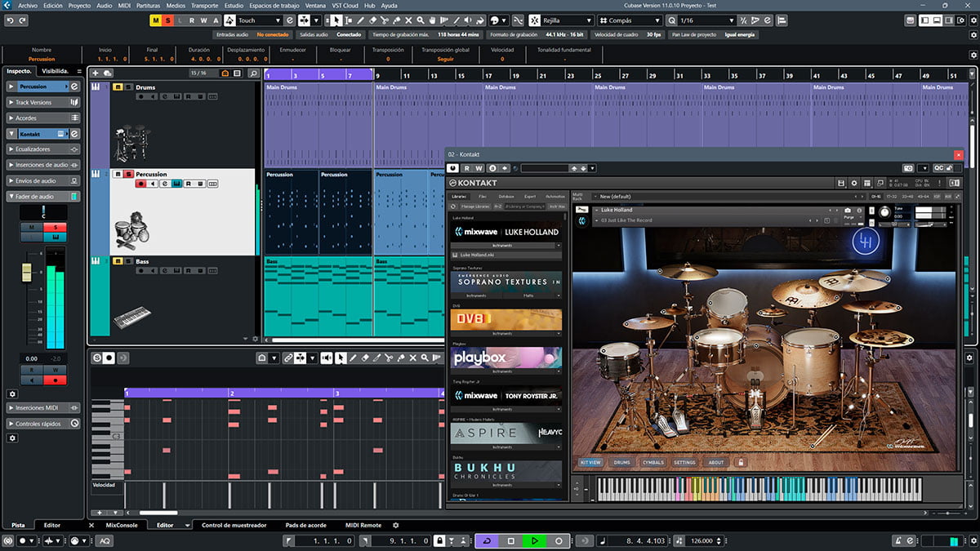Mute the Drums track
The image size is (980, 551).
pos(118,87)
